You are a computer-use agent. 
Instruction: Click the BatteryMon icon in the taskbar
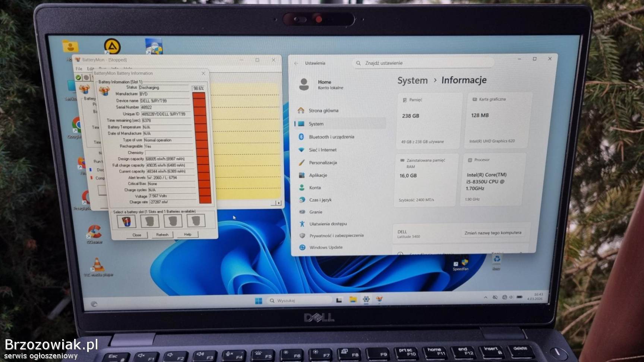379,299
